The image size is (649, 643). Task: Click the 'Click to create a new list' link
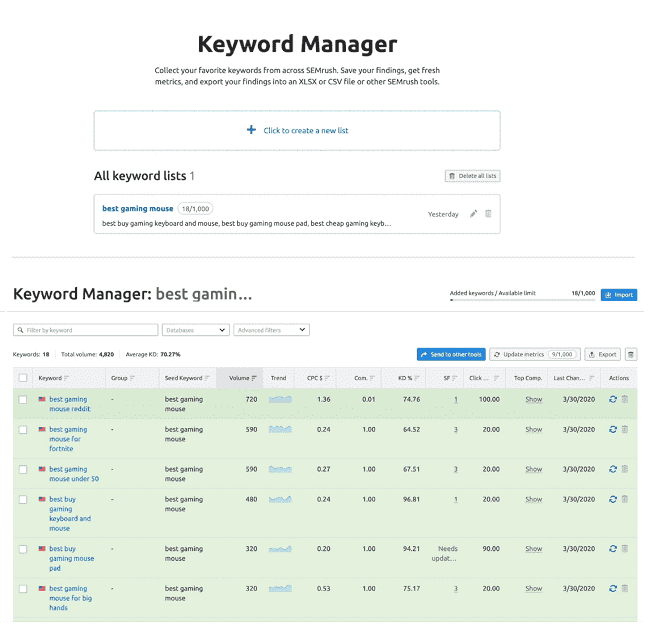306,130
